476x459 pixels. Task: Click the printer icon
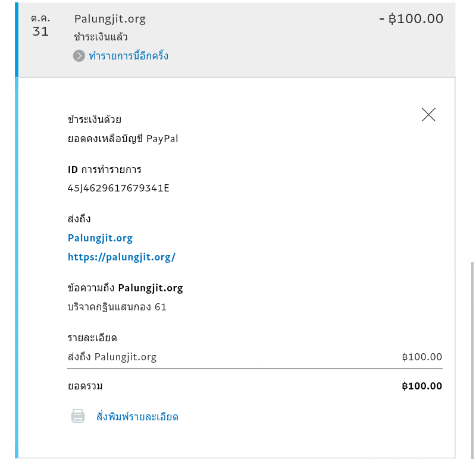click(x=78, y=416)
